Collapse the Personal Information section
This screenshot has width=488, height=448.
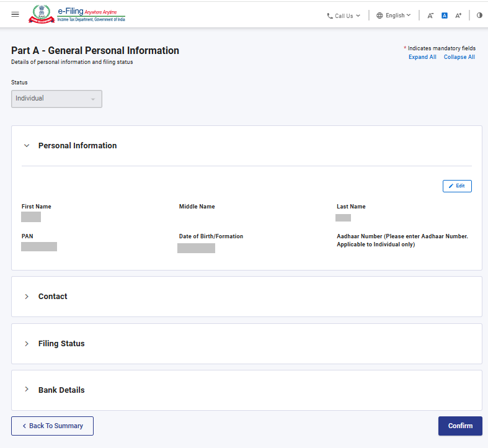click(27, 145)
